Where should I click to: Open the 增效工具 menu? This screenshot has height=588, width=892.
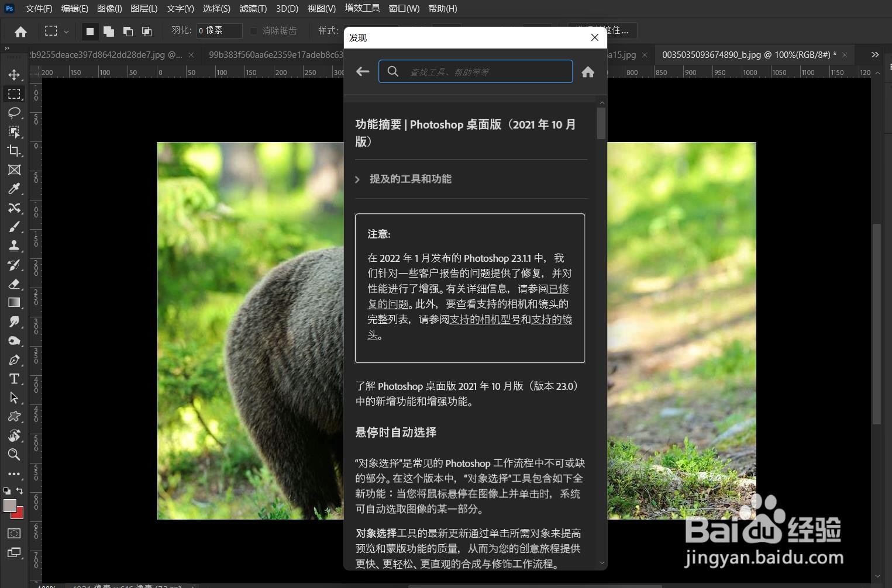(x=363, y=8)
